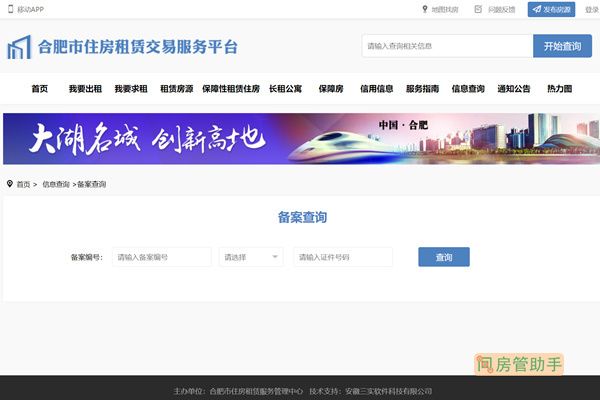Open the 移动APP phone icon
Screen dimensions: 600x400
pos(11,9)
